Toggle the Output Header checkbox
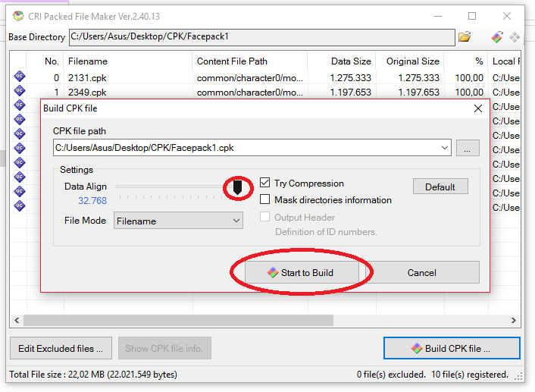 tap(264, 217)
